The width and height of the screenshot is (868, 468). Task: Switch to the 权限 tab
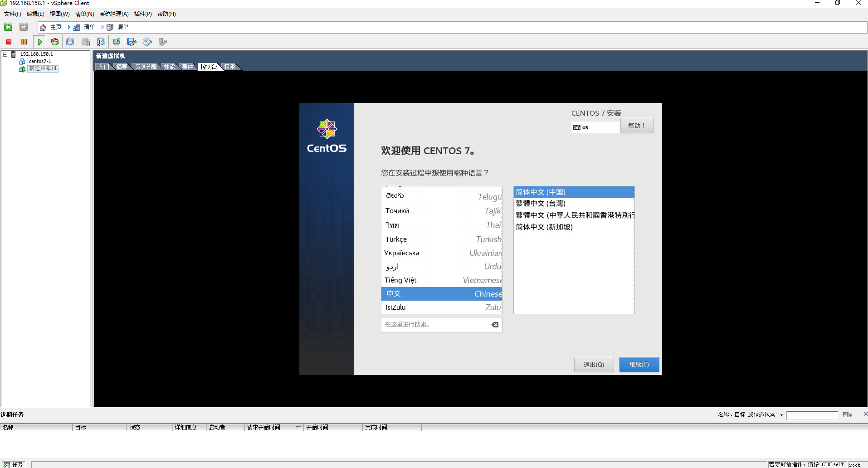pos(230,67)
